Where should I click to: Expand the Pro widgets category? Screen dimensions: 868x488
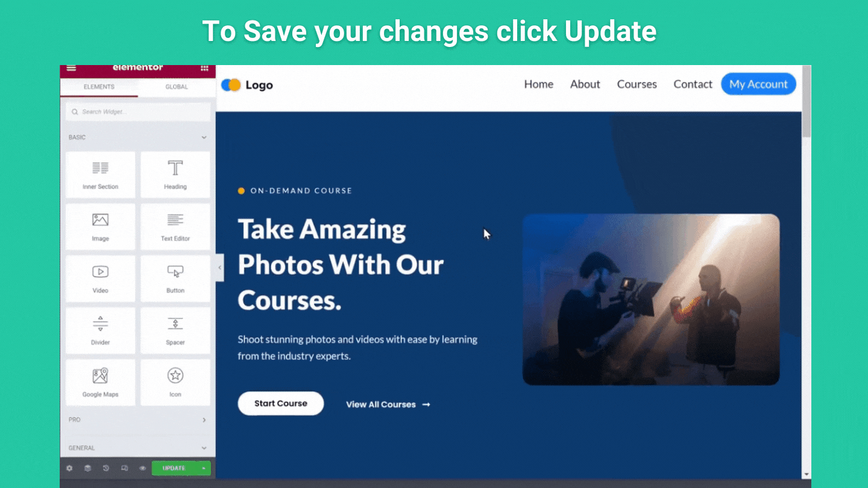204,420
